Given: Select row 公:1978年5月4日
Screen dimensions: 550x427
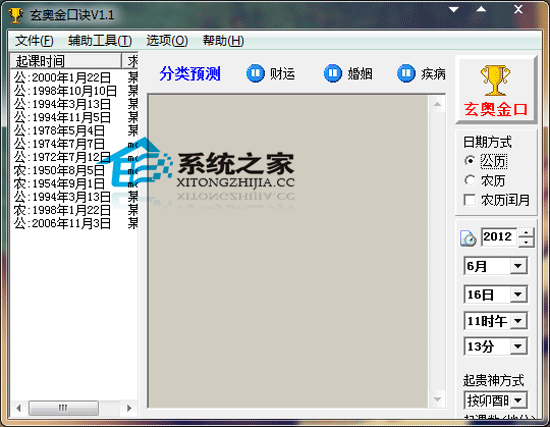Looking at the screenshot, I should click(x=59, y=131).
